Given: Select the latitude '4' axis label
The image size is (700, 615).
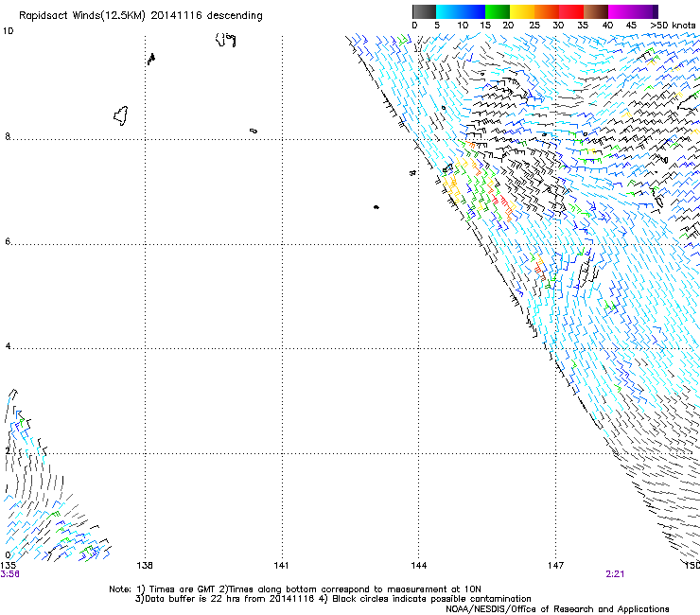Looking at the screenshot, I should point(8,346).
